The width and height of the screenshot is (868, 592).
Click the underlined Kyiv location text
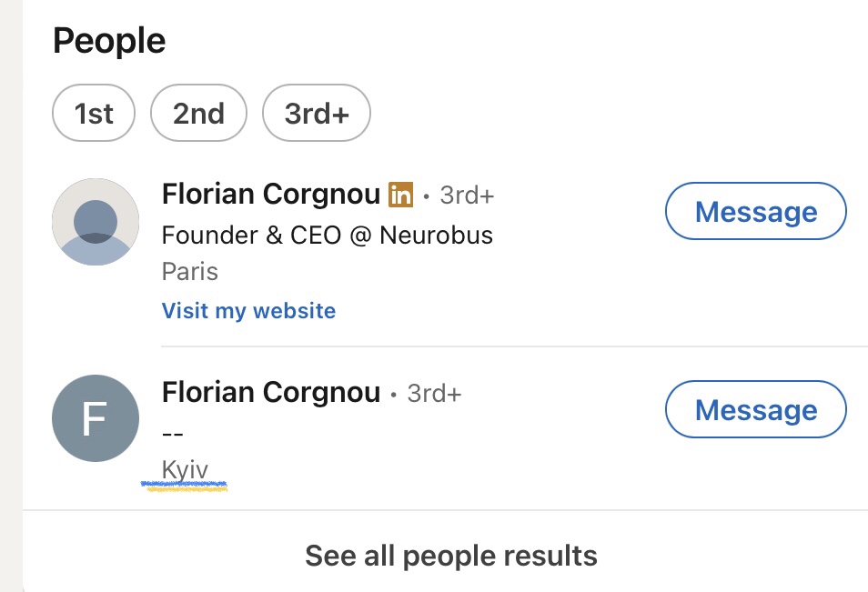185,470
